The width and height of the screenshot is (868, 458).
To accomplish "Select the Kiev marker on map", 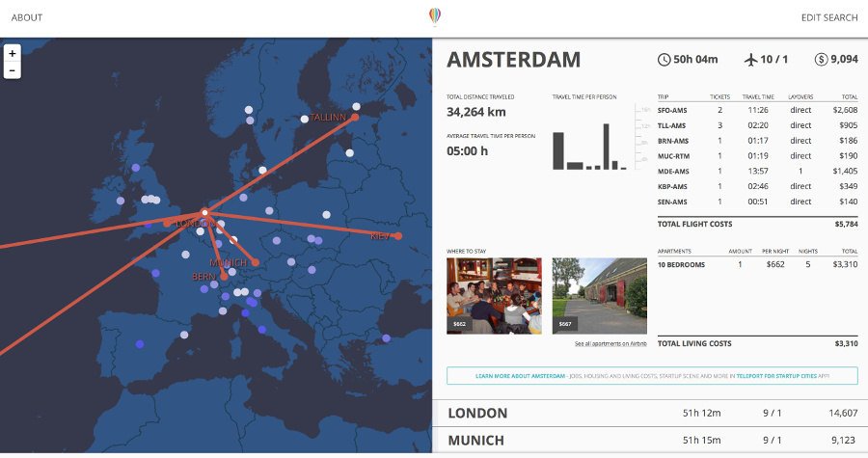I will point(398,236).
